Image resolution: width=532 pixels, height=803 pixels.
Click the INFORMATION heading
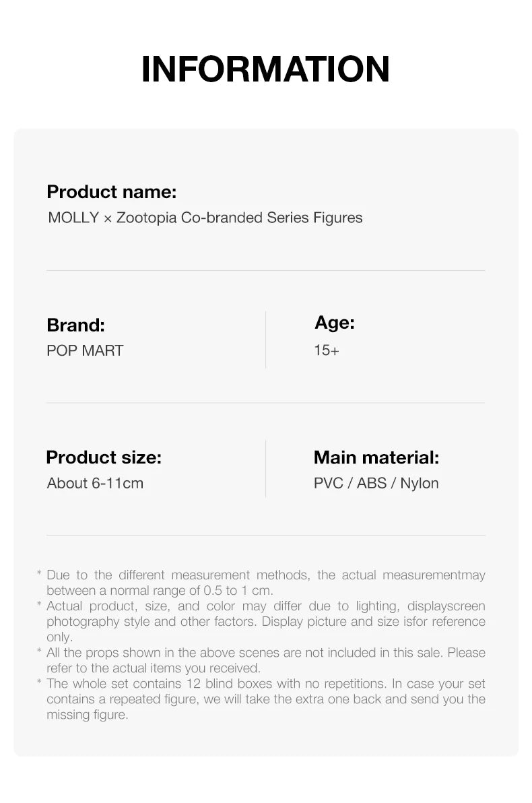pyautogui.click(x=265, y=69)
